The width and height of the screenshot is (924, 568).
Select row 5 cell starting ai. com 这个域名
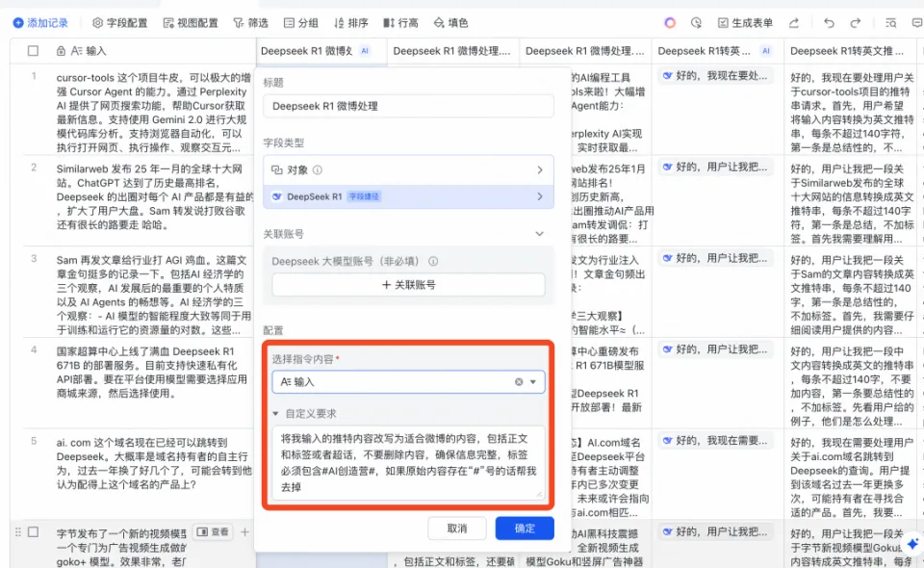click(x=153, y=475)
